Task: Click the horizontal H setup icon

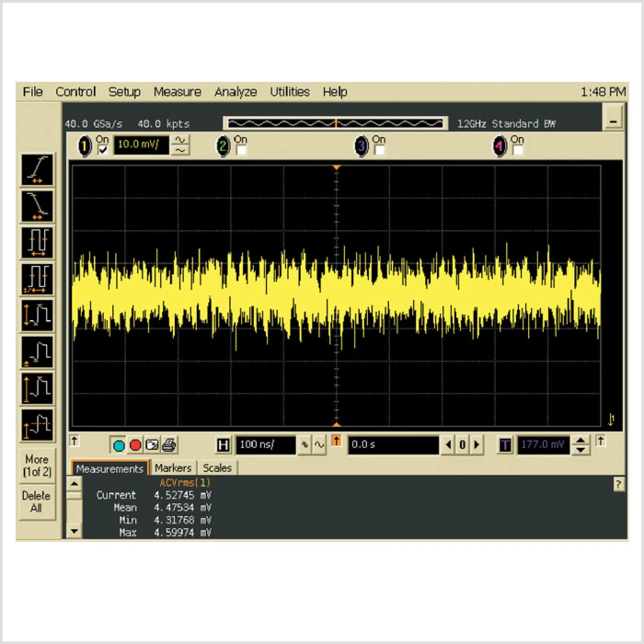Action: (223, 445)
